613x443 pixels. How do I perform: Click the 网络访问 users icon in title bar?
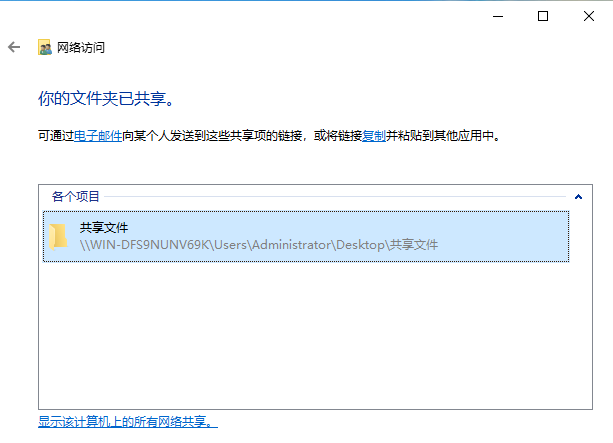44,47
